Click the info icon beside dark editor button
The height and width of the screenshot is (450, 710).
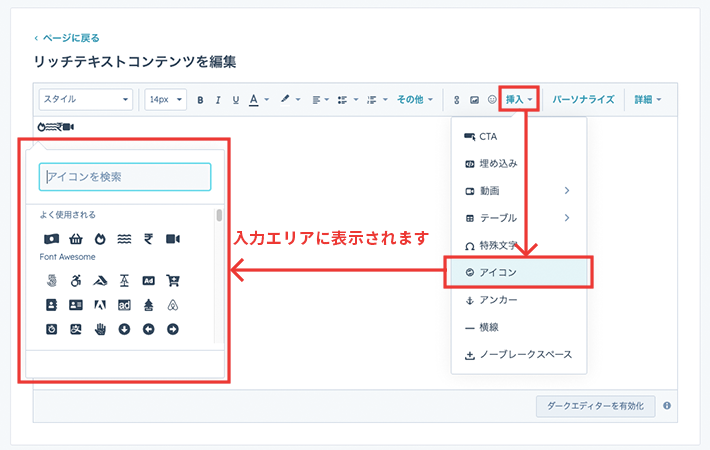point(667,406)
